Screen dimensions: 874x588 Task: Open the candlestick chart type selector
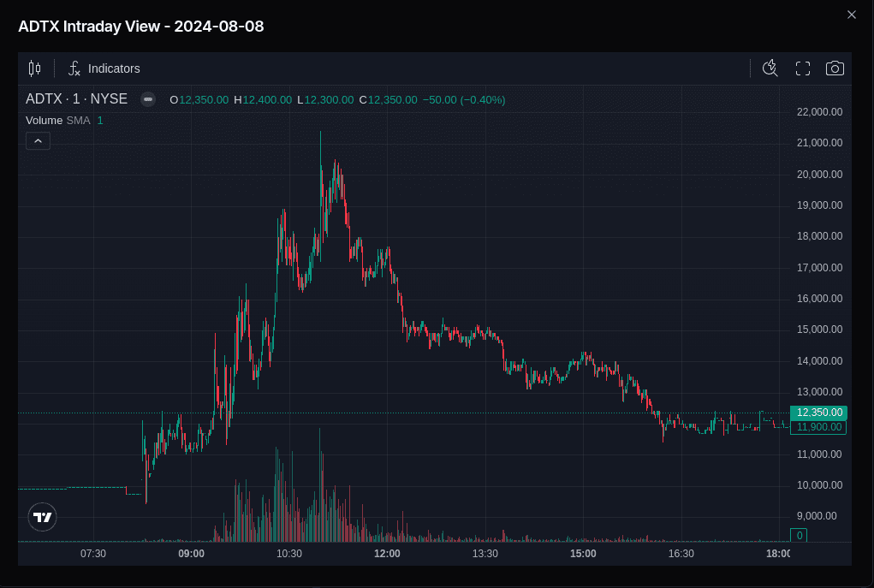point(34,68)
